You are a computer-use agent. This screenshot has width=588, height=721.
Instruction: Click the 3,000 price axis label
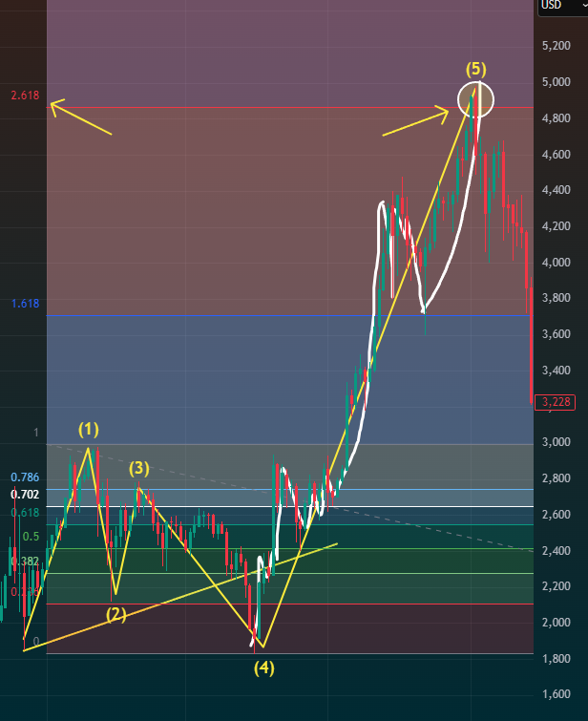coord(556,442)
